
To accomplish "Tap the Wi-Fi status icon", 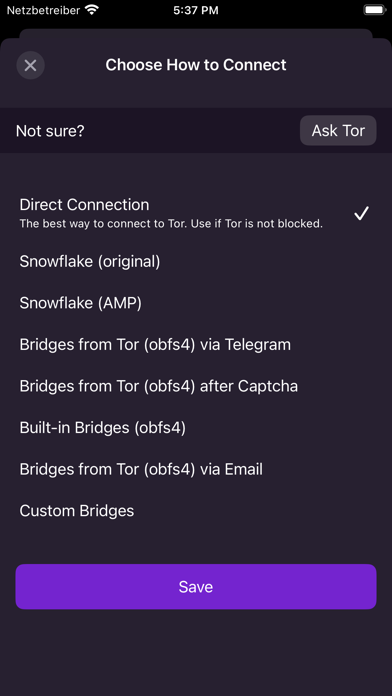I will (x=92, y=10).
